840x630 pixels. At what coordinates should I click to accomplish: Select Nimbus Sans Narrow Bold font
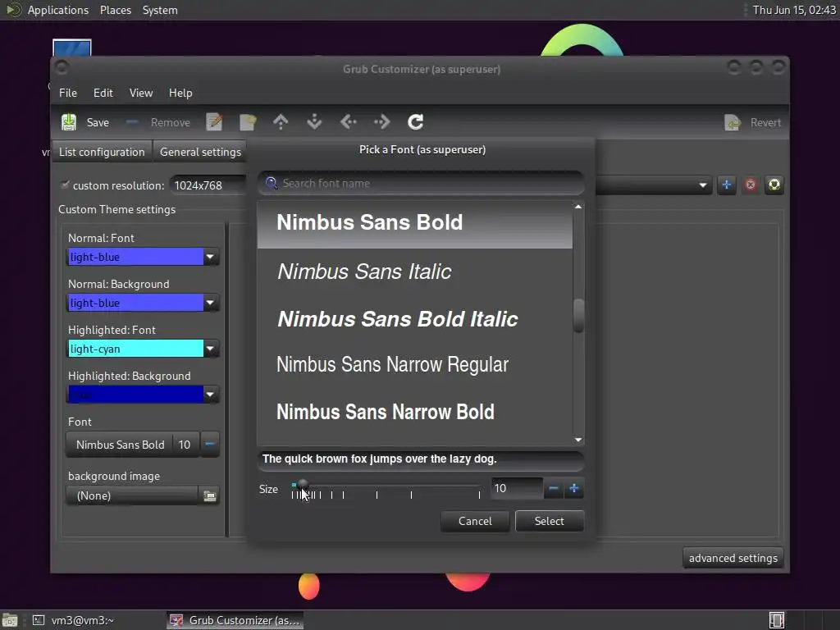(414, 412)
